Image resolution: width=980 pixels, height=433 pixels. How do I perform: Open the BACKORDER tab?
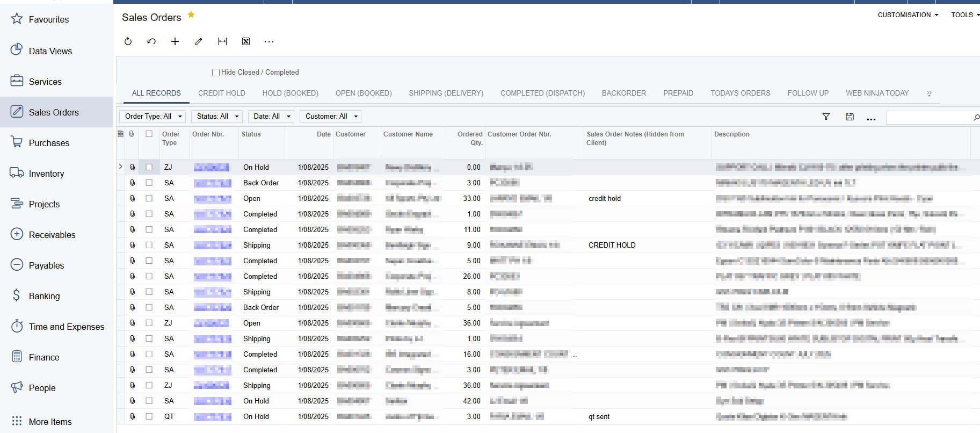tap(623, 93)
